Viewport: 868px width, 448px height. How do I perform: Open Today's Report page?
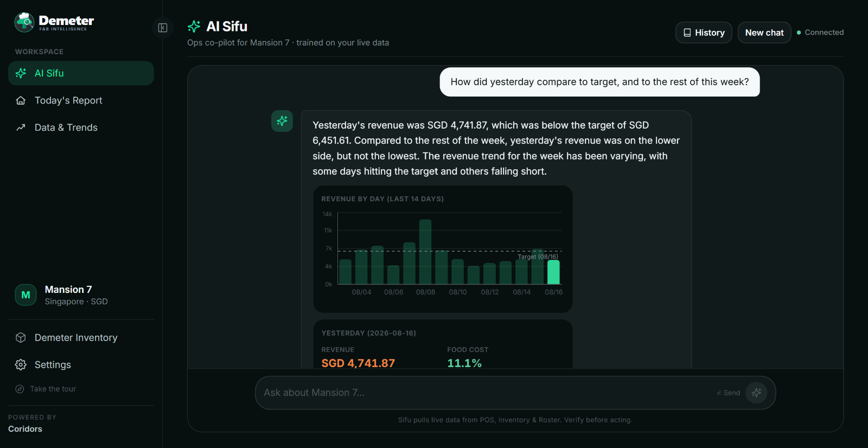pyautogui.click(x=81, y=100)
